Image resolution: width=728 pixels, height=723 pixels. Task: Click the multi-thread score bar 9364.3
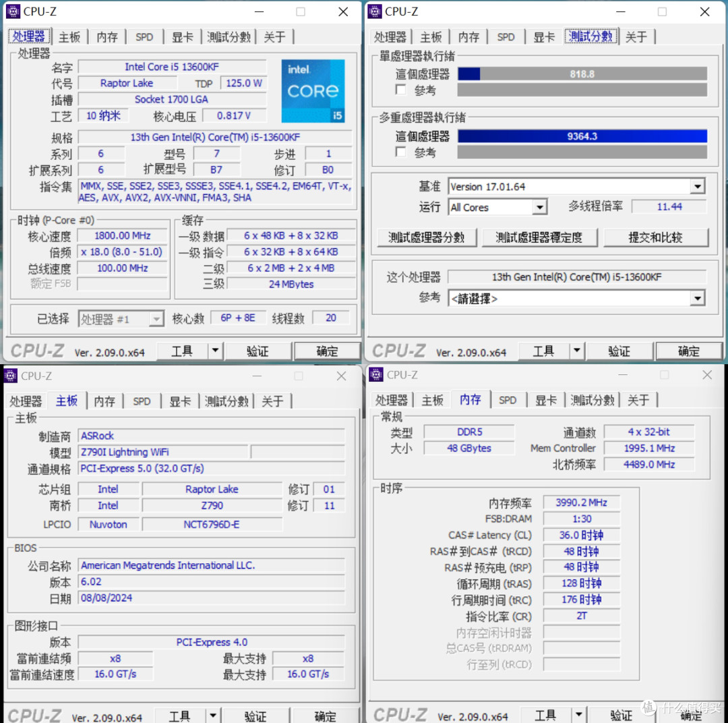click(582, 136)
